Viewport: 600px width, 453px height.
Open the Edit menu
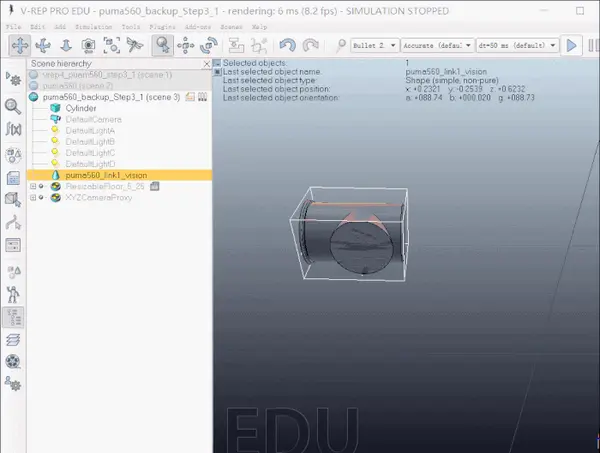[x=38, y=27]
